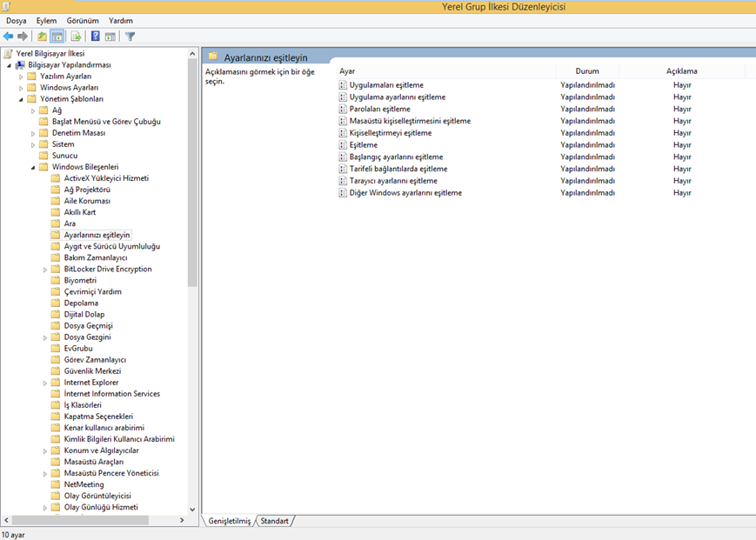Toggle the action pane toolbar icon
Viewport: 756px width, 540px height.
110,37
